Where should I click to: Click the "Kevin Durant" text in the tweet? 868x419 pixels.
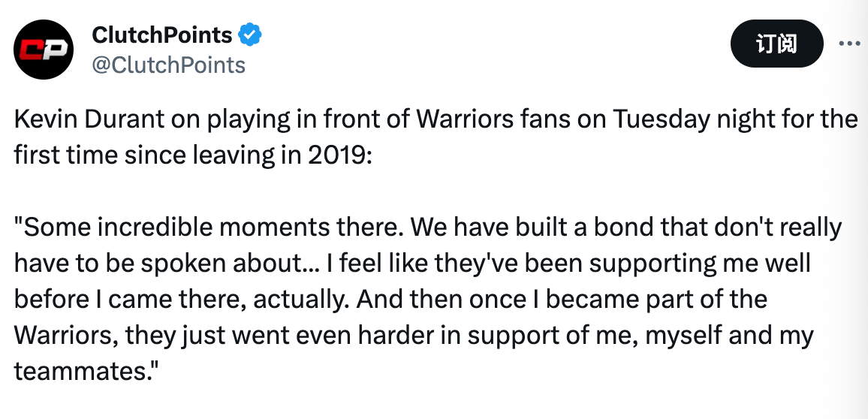(86, 119)
